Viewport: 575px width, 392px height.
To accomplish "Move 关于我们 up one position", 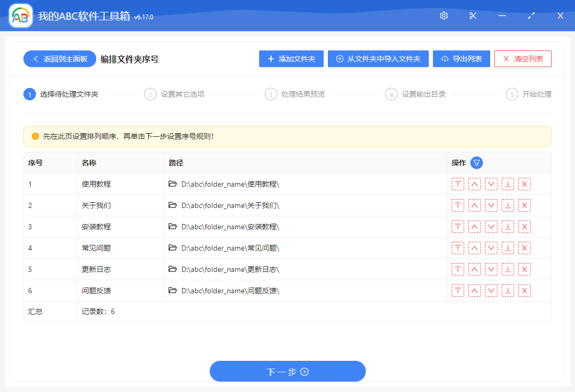I will [x=475, y=205].
